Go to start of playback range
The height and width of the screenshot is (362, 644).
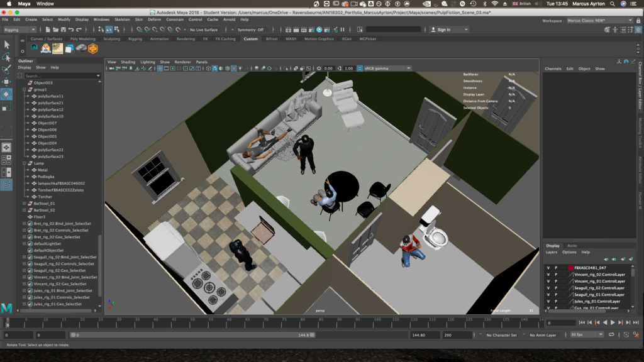(x=582, y=322)
